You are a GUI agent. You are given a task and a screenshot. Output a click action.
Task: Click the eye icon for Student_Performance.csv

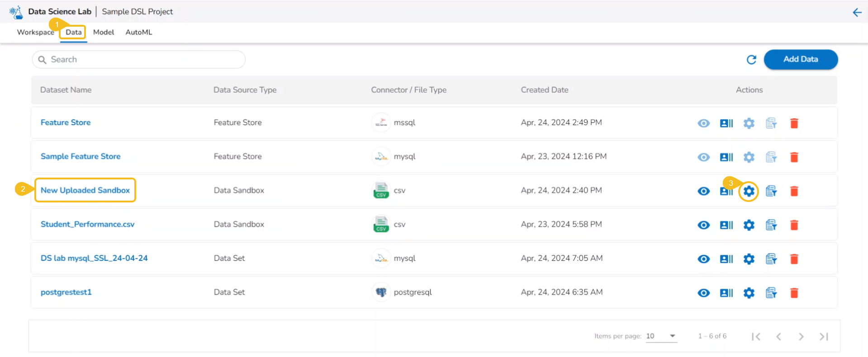703,225
